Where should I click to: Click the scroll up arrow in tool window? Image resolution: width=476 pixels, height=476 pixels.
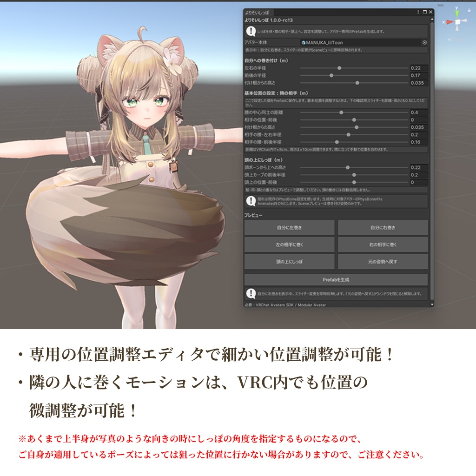click(x=432, y=20)
